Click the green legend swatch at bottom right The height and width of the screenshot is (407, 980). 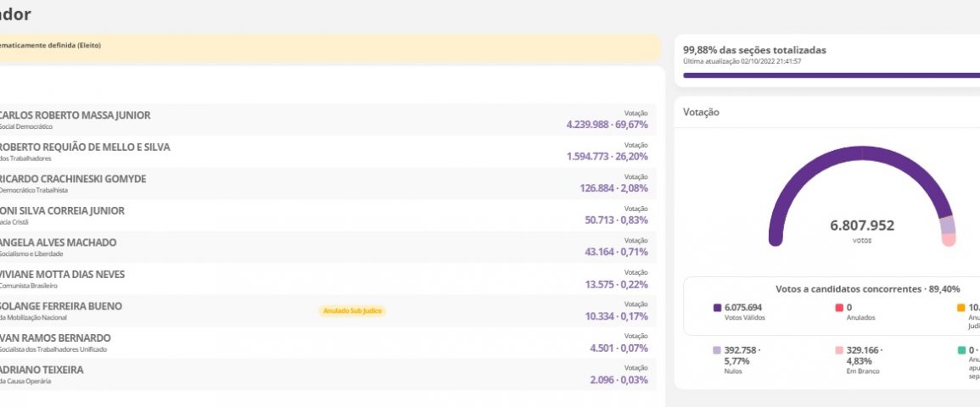[x=960, y=349]
